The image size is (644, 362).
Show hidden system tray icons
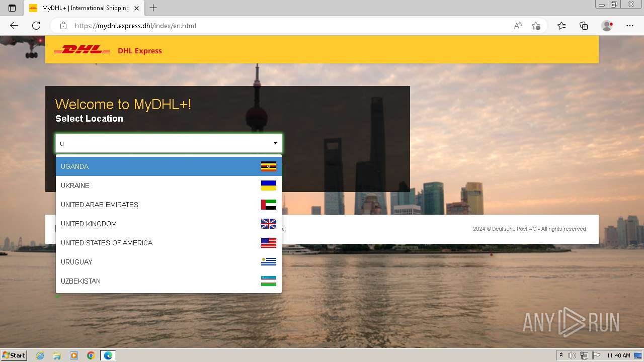click(561, 355)
